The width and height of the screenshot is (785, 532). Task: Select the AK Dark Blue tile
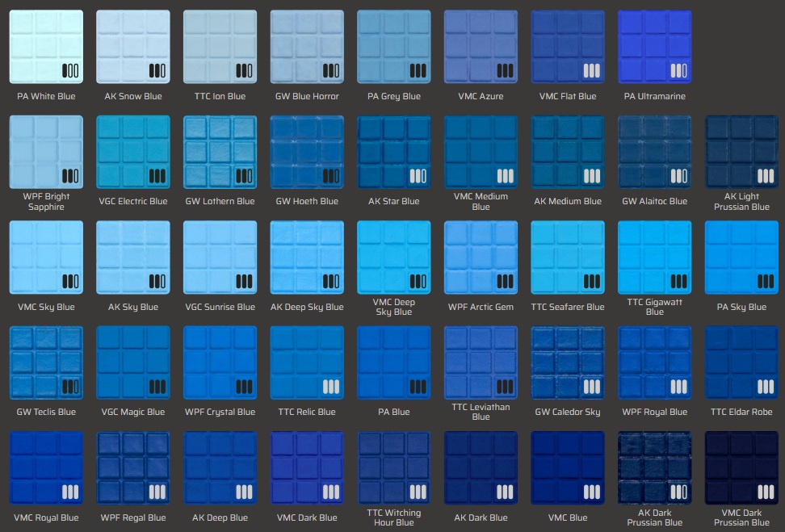[x=481, y=468]
